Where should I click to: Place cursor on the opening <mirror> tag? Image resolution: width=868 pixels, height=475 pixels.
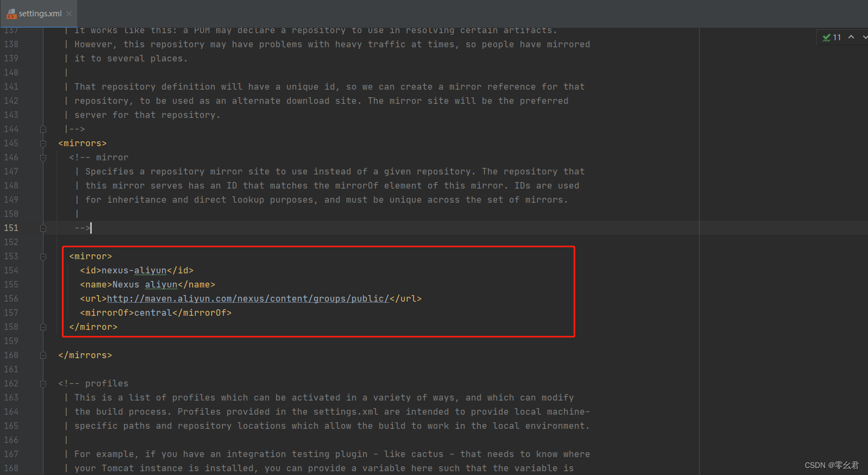pos(91,257)
